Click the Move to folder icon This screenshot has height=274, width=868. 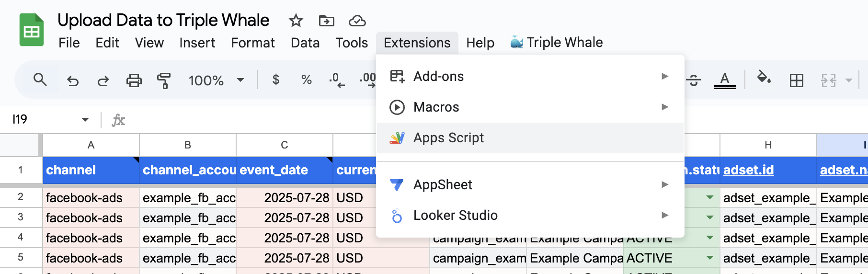[326, 21]
